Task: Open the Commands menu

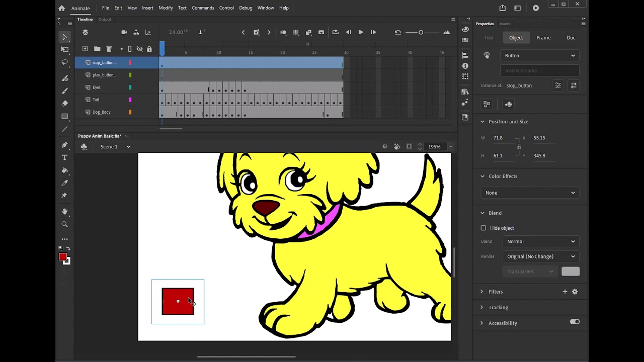Action: click(x=203, y=8)
